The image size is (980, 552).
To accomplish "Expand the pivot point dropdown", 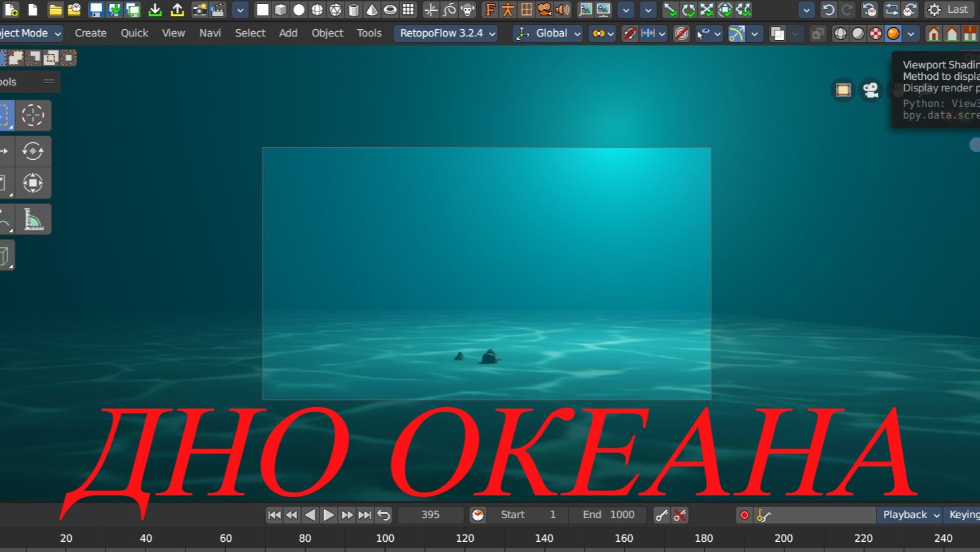I will 602,33.
